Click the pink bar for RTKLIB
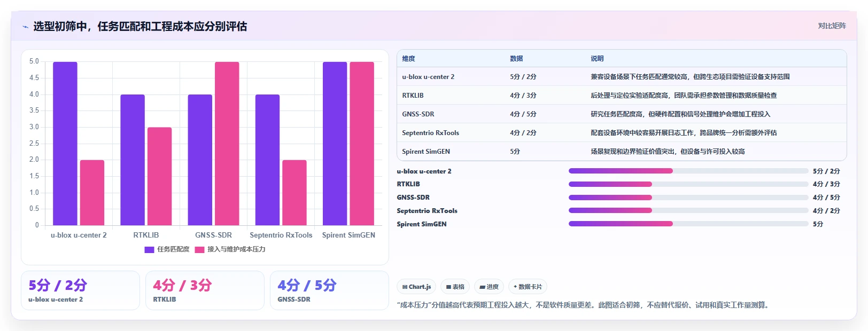Viewport: 868px width, 331px height. coord(160,176)
